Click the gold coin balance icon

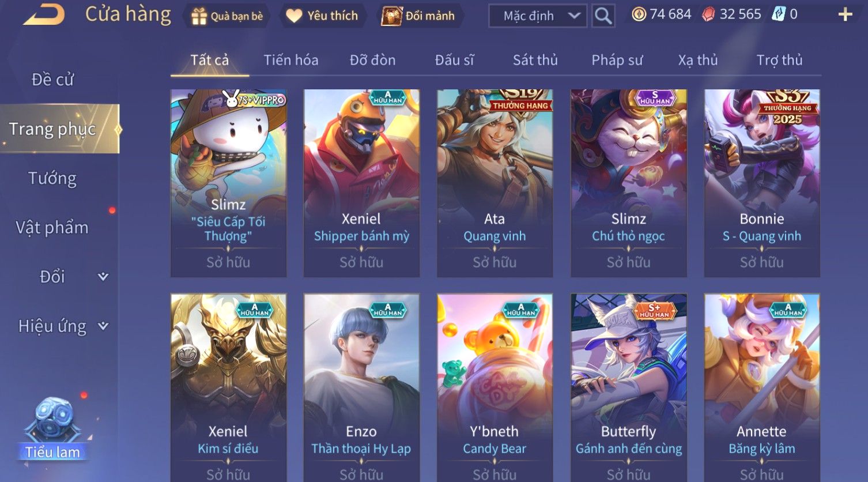tap(639, 14)
